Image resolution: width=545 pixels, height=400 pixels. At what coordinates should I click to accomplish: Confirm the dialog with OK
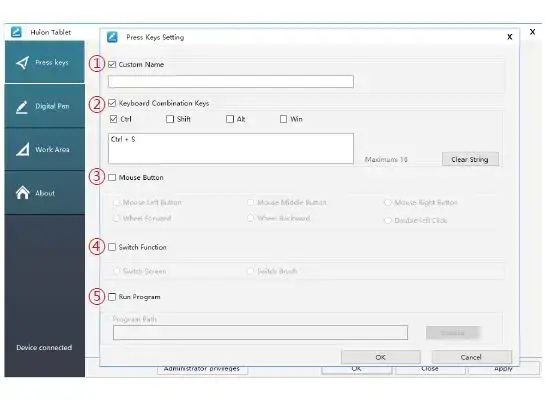click(x=381, y=357)
